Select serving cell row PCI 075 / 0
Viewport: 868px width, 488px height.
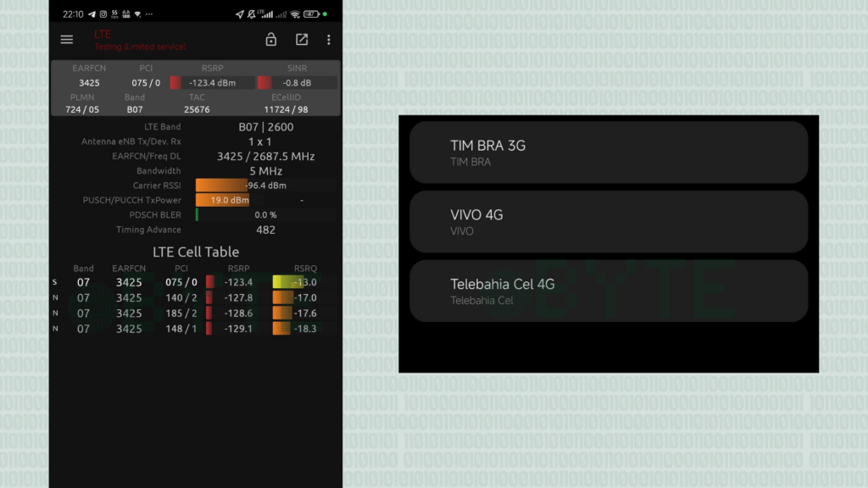click(196, 282)
